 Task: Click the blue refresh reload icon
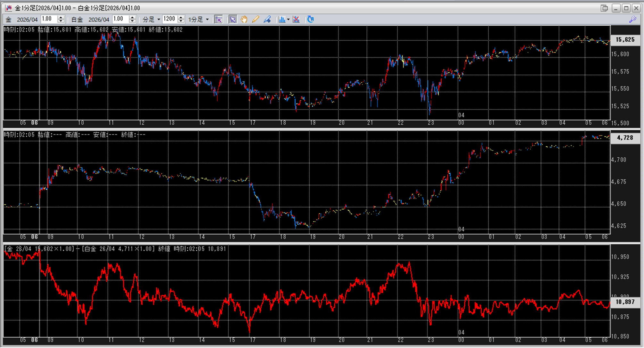[x=310, y=19]
